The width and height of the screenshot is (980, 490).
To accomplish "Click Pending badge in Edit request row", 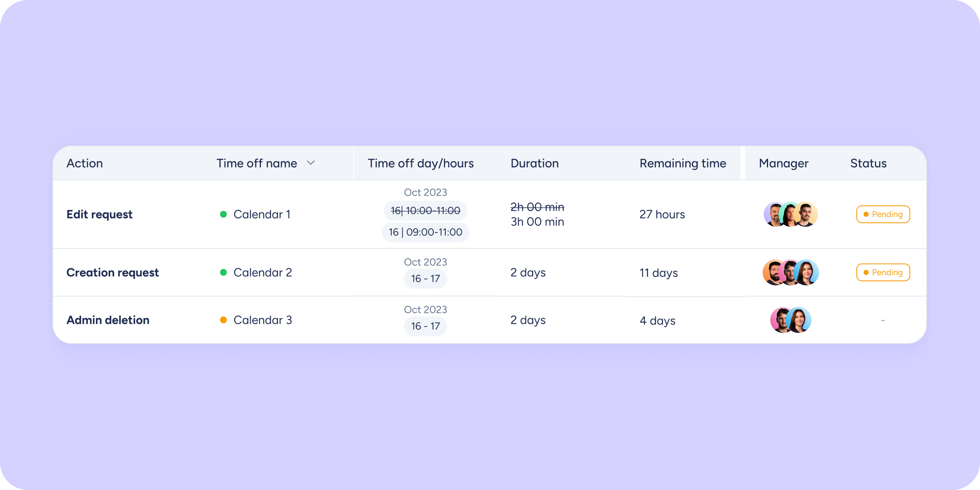I will (883, 214).
